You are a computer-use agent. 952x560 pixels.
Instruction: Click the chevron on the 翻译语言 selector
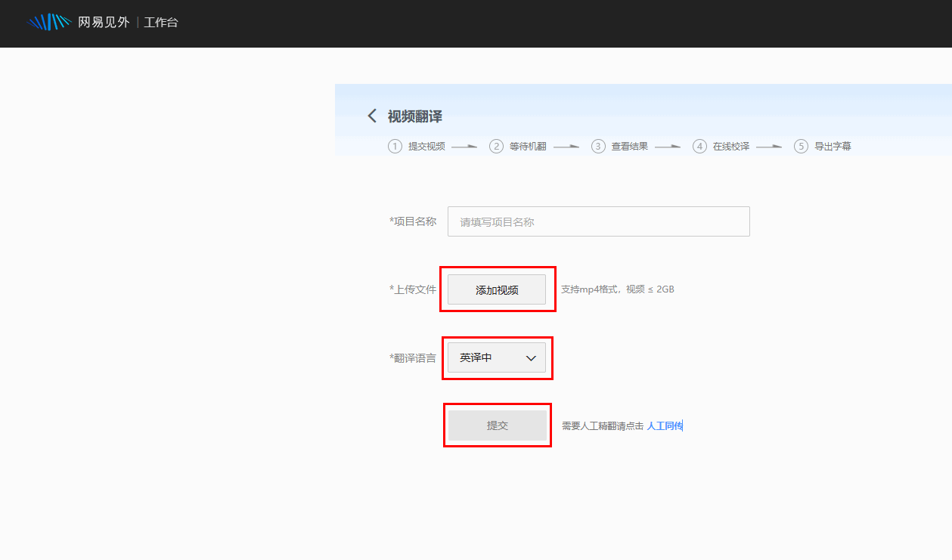click(531, 357)
